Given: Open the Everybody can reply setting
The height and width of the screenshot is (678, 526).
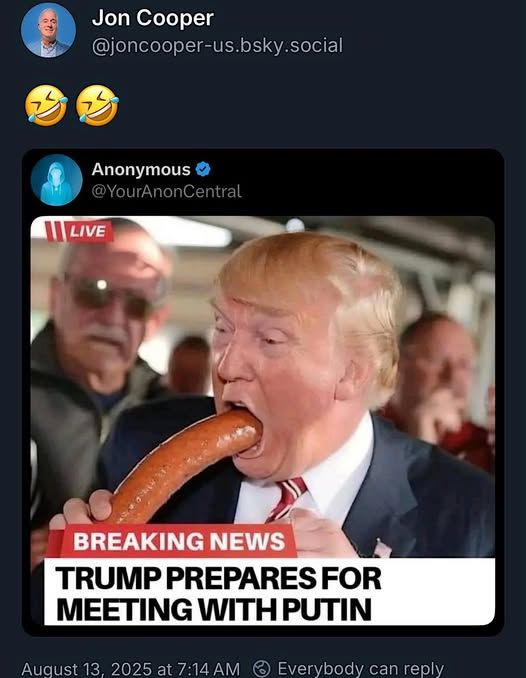Looking at the screenshot, I should (x=360, y=669).
